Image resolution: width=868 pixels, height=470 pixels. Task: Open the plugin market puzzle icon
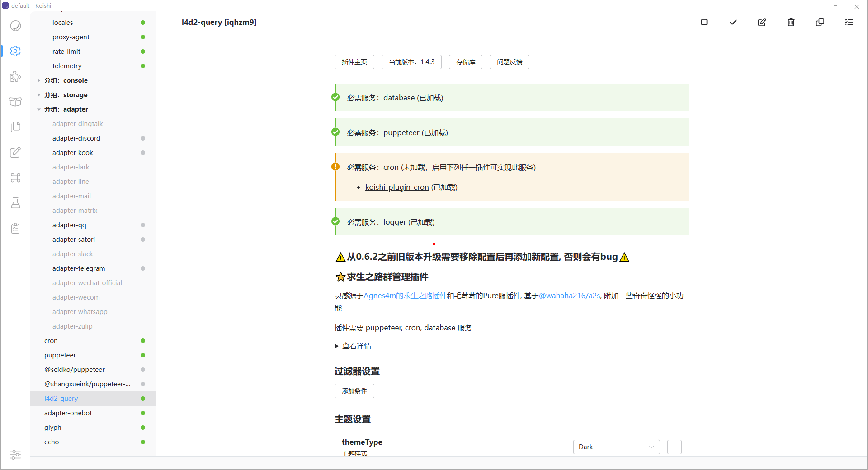[x=15, y=76]
